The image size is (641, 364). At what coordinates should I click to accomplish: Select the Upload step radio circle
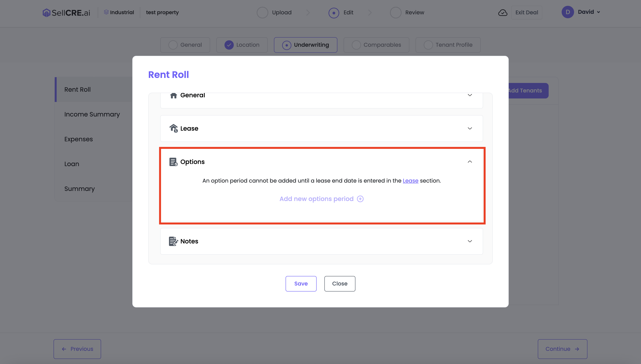tap(262, 12)
